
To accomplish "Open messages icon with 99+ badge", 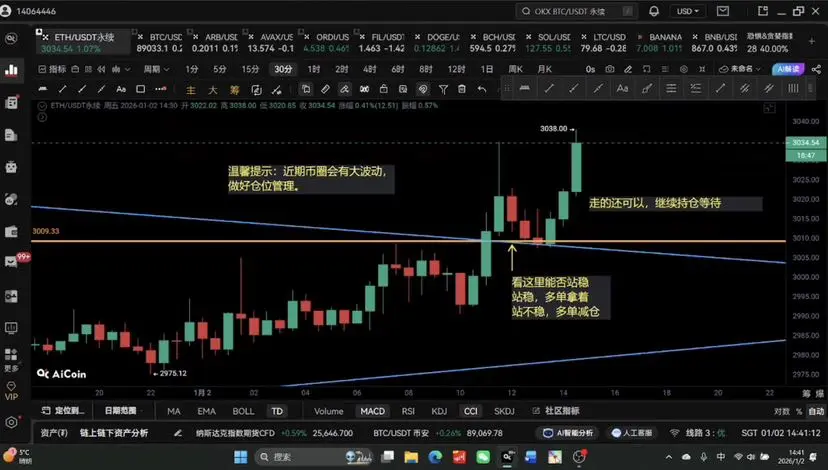I will click(x=11, y=262).
